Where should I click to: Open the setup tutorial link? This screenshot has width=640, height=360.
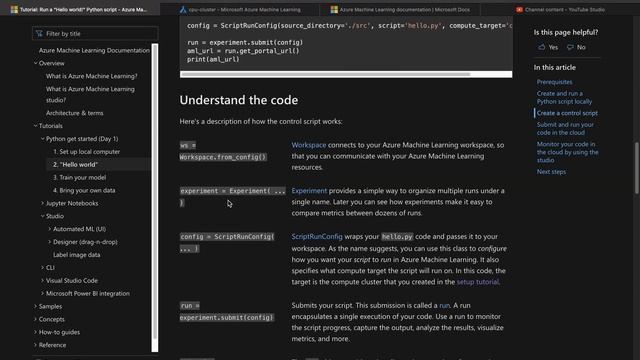click(x=478, y=282)
